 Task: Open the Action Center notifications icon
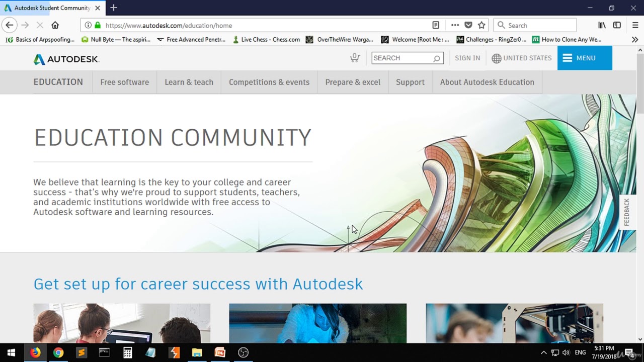pos(629,352)
